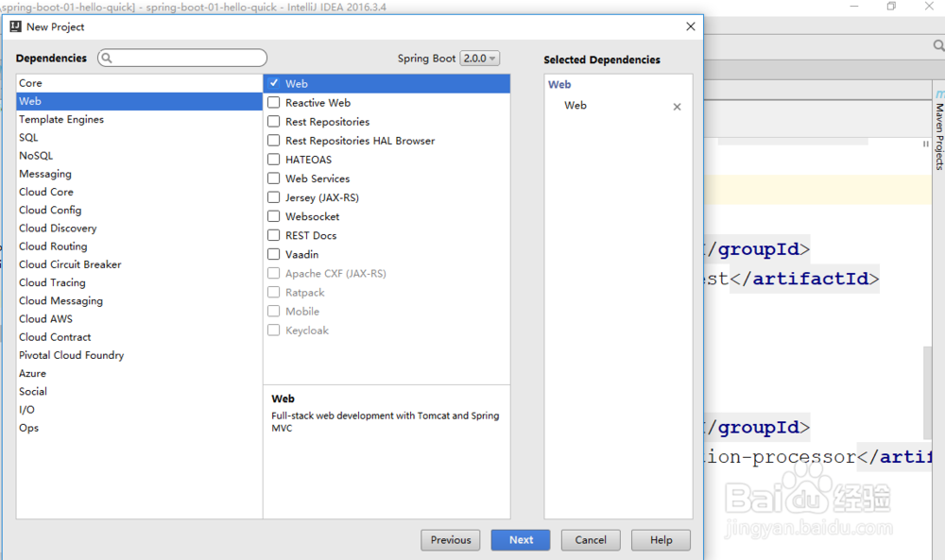
Task: Select the Cloud AWS category
Action: pos(44,318)
